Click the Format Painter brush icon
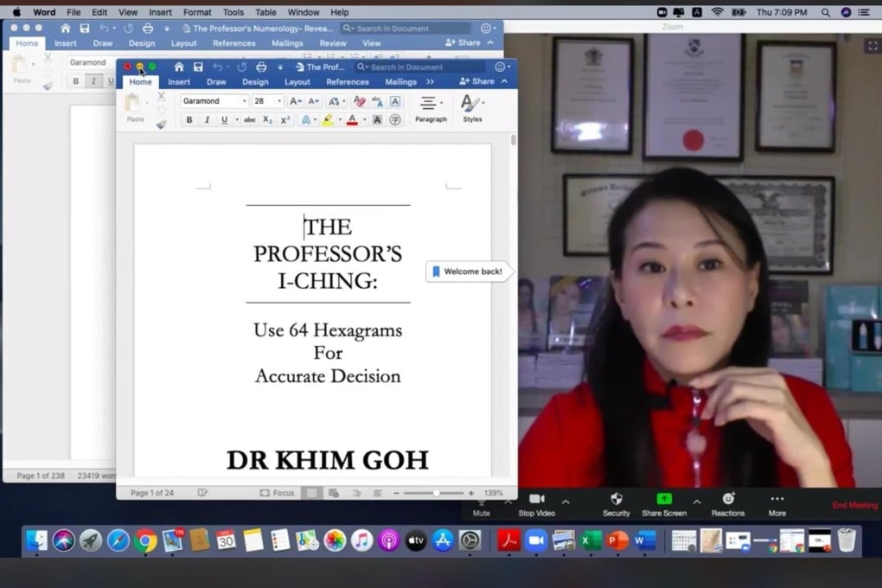 (x=161, y=125)
